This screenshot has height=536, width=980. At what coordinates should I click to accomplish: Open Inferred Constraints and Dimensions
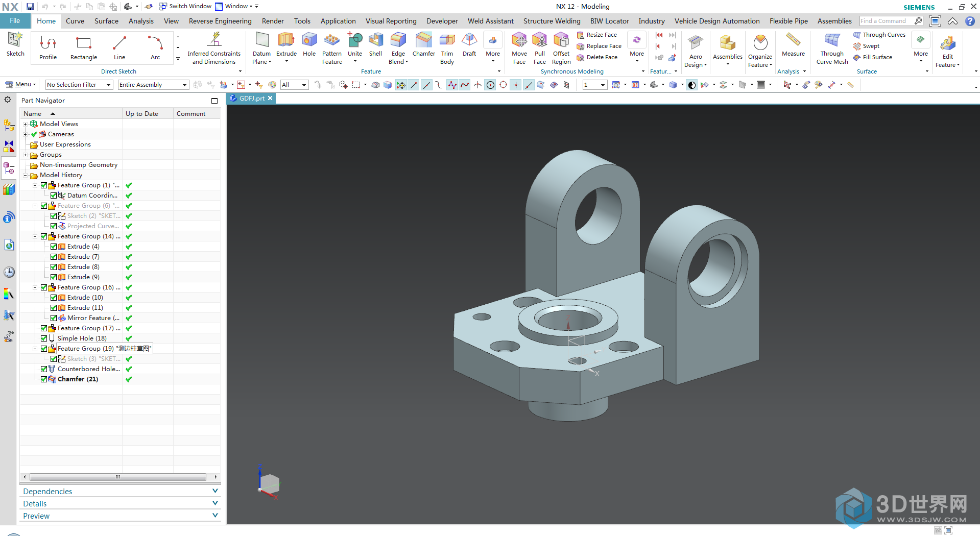[x=214, y=48]
